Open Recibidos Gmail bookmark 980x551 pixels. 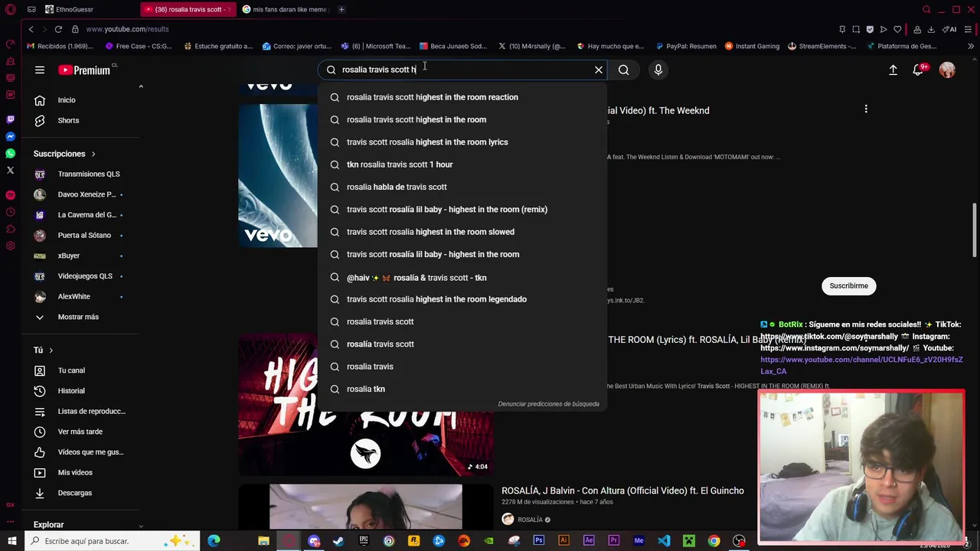(60, 46)
